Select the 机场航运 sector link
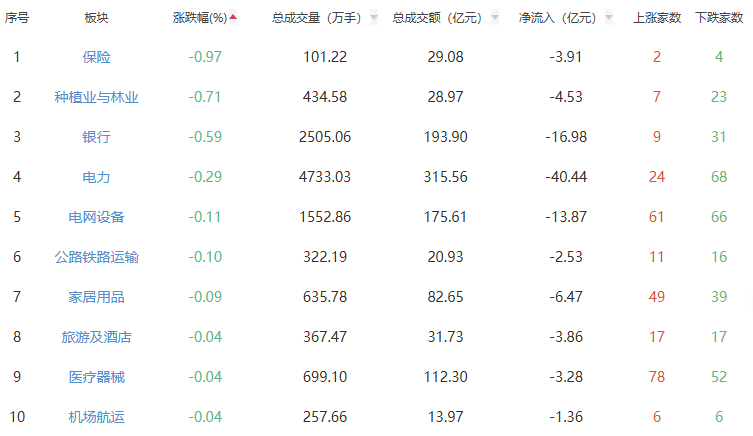Image resolution: width=753 pixels, height=436 pixels. (97, 417)
